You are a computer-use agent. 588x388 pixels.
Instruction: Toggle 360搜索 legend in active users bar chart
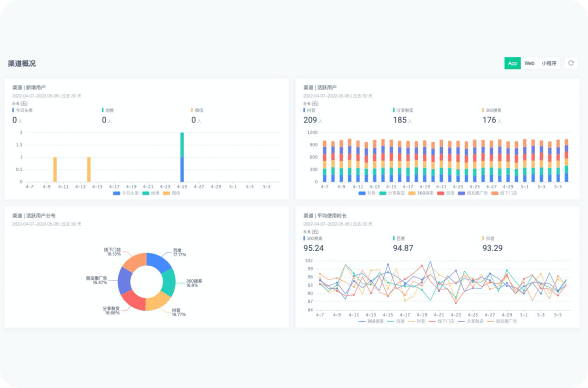coord(421,193)
